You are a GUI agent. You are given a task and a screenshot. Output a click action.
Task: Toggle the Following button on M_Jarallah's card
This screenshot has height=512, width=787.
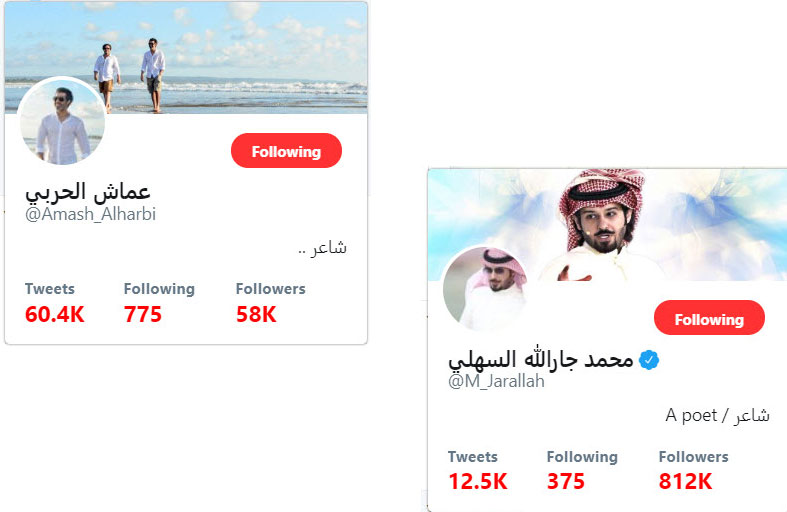[709, 320]
